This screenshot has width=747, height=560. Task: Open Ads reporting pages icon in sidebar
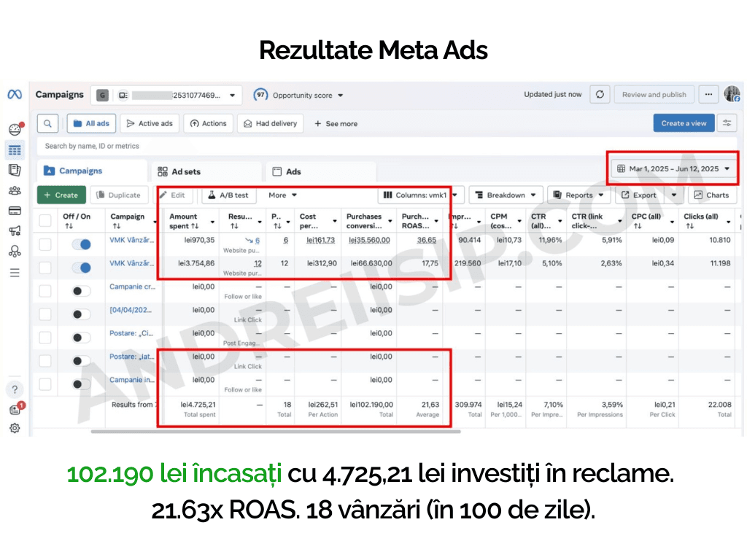(x=15, y=170)
